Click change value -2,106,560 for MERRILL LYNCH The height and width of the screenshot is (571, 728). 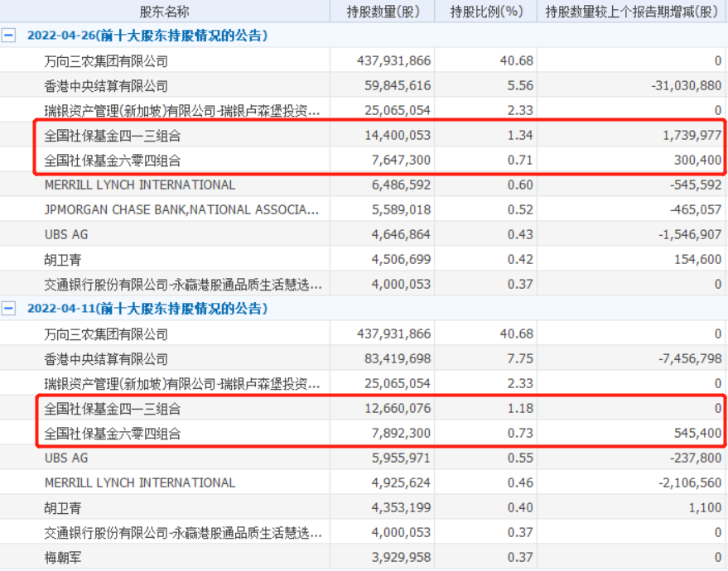(x=690, y=483)
